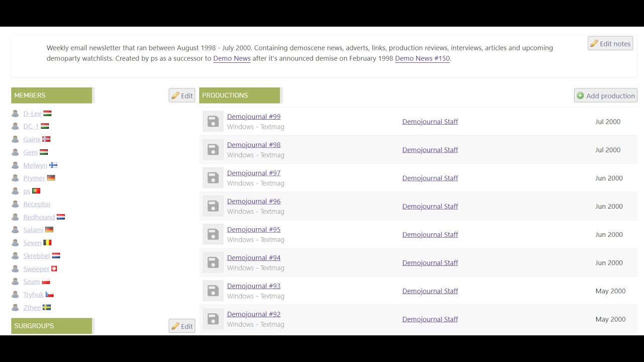Click the user avatar icon next to ps
Screen dimensions: 644x362
tap(15, 191)
